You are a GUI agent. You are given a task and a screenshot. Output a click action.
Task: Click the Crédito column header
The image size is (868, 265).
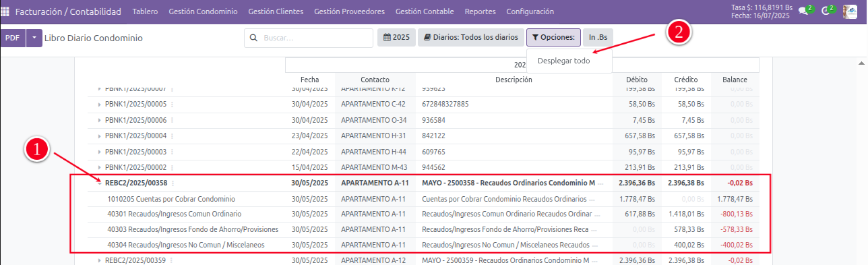pyautogui.click(x=686, y=80)
